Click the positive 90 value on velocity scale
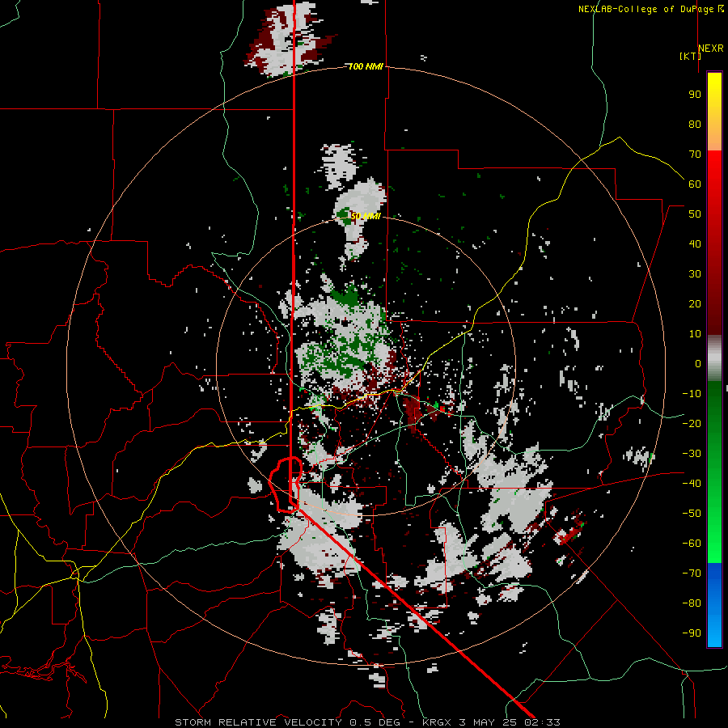Image resolution: width=728 pixels, height=728 pixels. coord(695,95)
